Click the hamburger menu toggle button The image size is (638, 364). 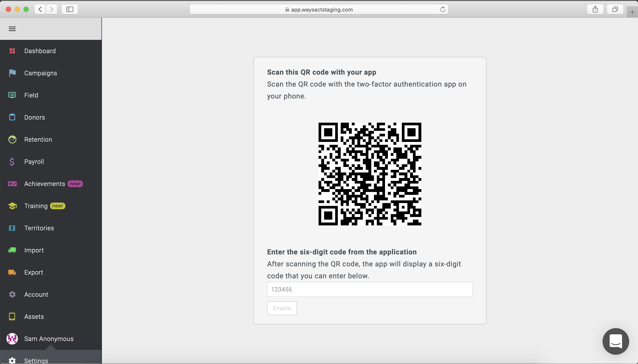(12, 29)
